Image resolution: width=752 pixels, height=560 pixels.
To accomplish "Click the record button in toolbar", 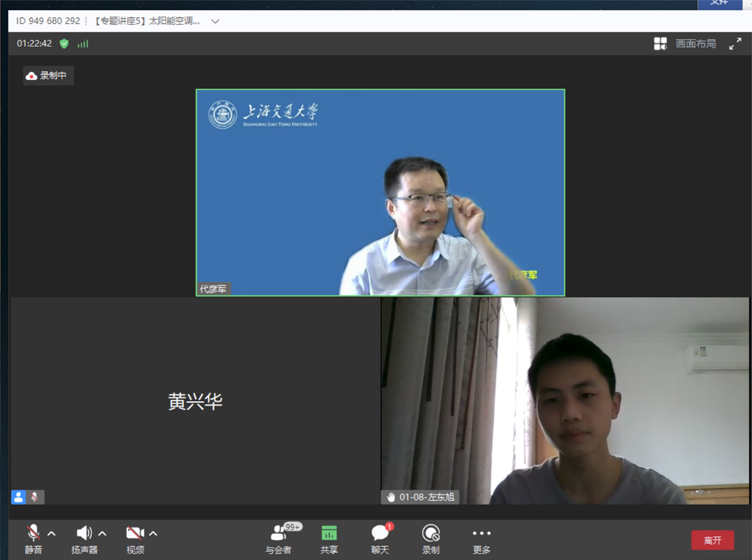I will [431, 534].
